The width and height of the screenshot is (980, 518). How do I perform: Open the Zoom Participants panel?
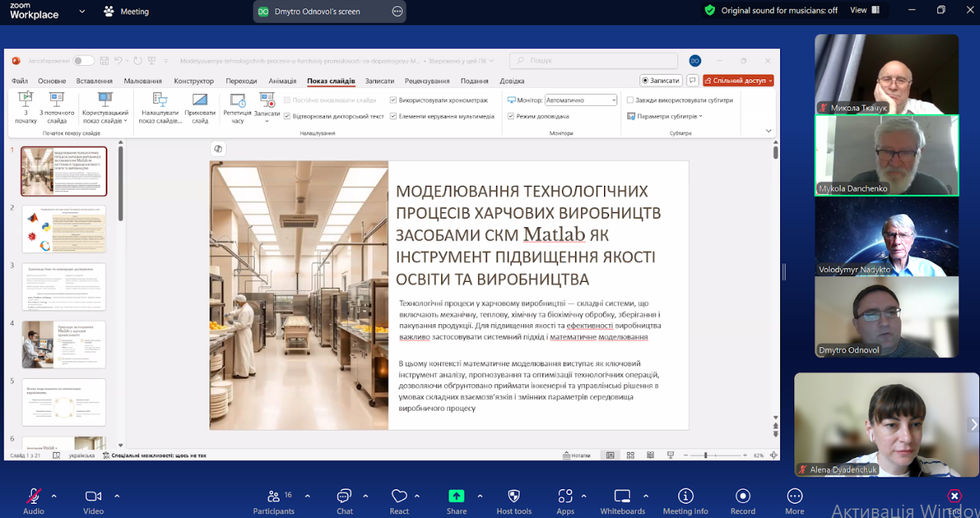(x=273, y=497)
